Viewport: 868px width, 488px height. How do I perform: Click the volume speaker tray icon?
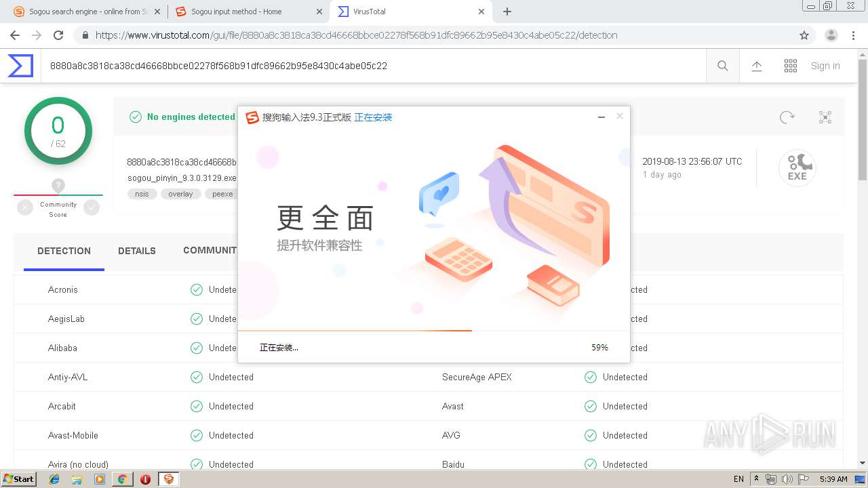(x=787, y=479)
